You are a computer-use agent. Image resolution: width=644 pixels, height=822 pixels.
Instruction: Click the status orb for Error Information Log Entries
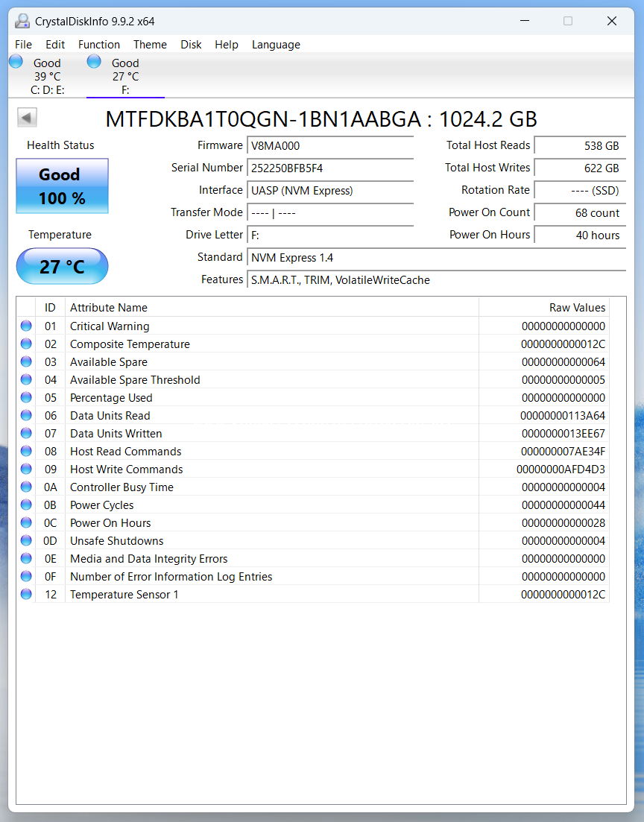click(26, 576)
